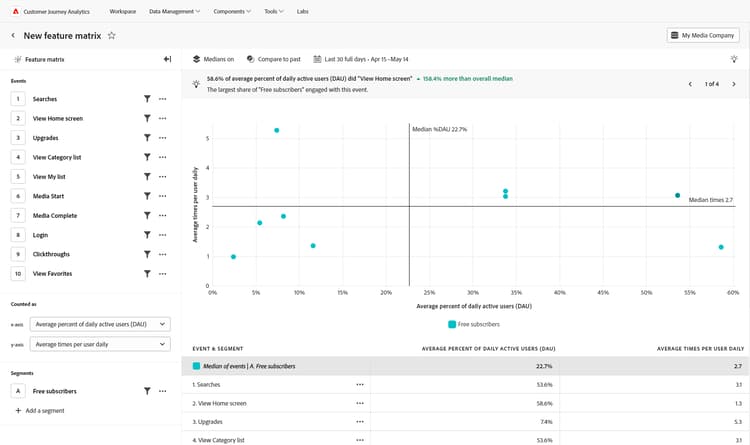
Task: Toggle Compare to past
Action: pos(273,59)
